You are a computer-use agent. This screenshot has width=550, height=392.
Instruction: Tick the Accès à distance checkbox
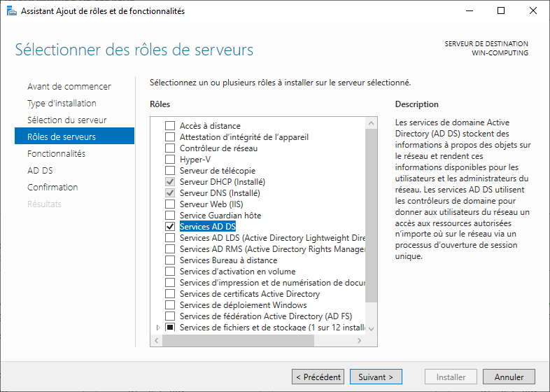(x=170, y=126)
